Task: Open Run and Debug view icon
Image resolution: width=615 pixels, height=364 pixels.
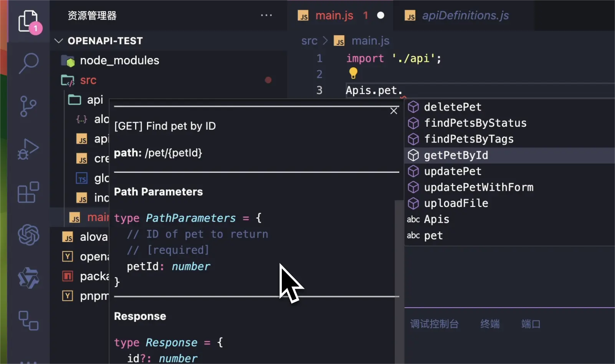Action: click(x=28, y=149)
